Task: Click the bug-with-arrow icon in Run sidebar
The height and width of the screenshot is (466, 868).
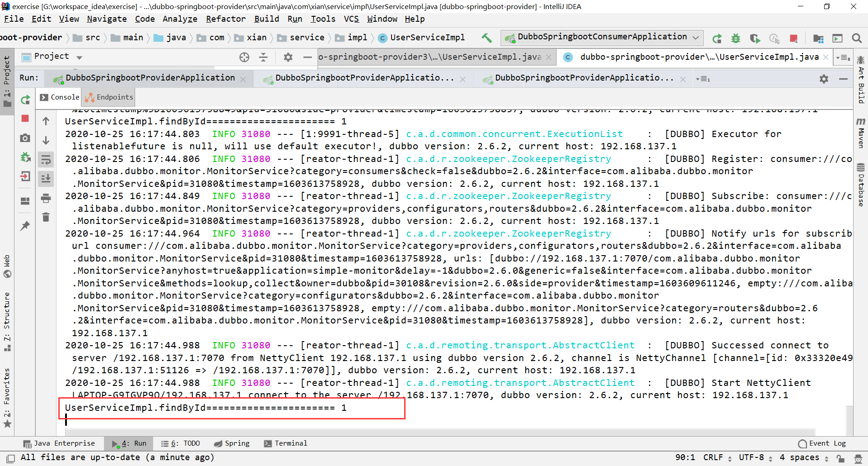Action: tap(25, 157)
